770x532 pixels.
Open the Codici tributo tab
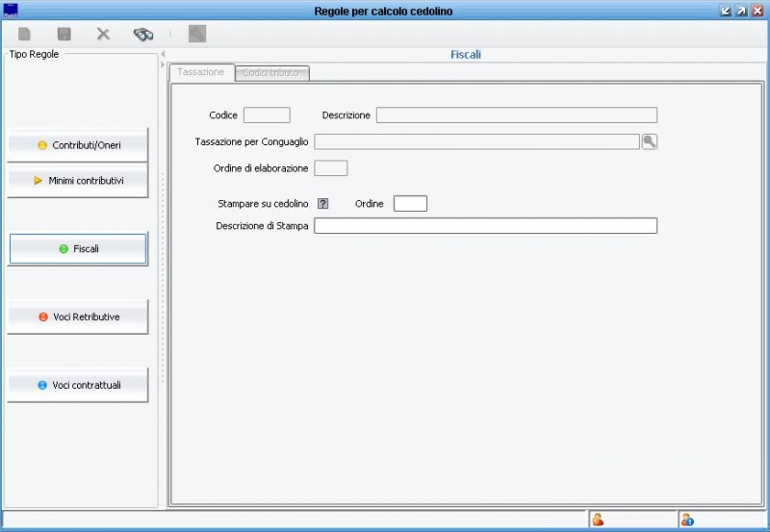271,73
